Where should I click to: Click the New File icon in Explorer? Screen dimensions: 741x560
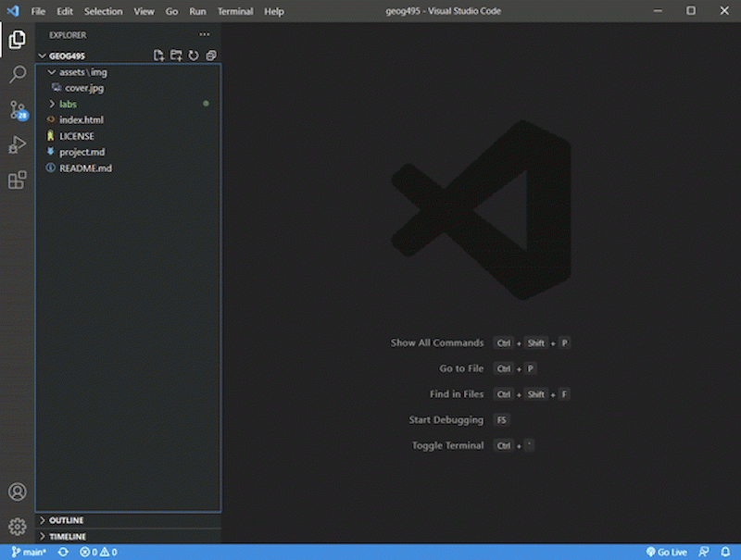158,56
